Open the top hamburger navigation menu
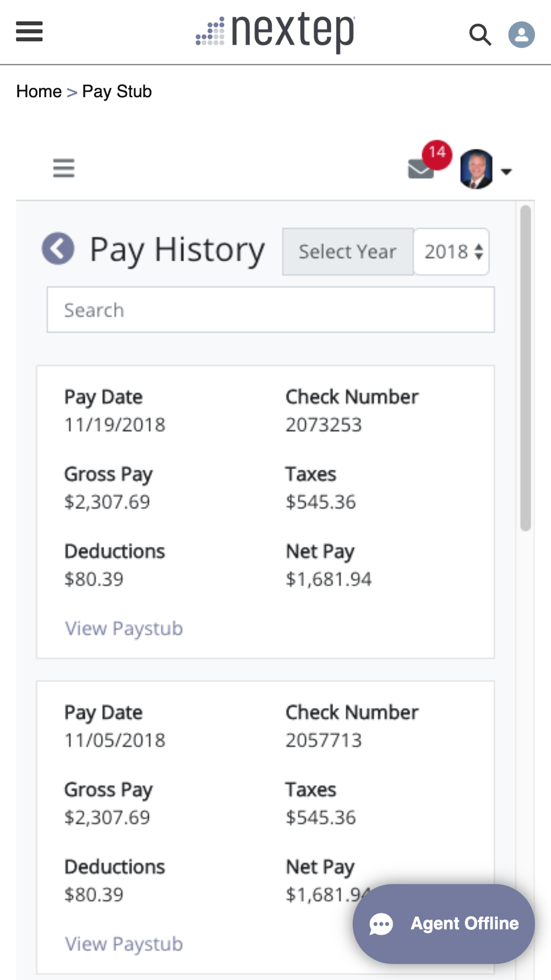The image size is (551, 980). (x=29, y=31)
